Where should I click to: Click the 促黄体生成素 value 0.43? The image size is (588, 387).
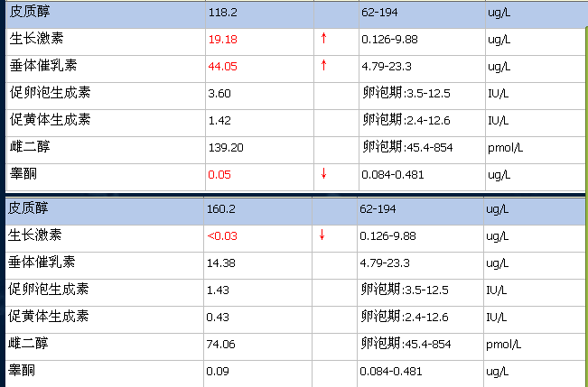(219, 317)
